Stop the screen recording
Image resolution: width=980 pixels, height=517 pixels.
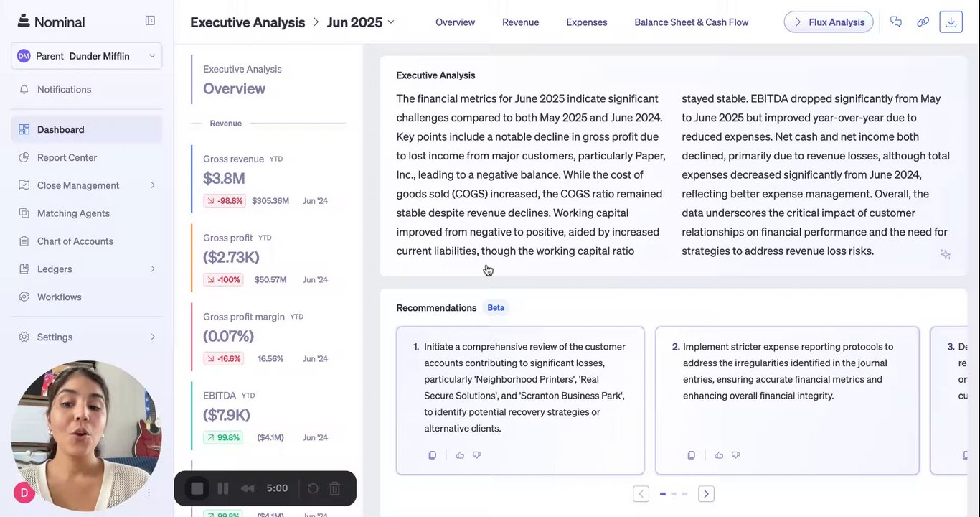coord(197,488)
